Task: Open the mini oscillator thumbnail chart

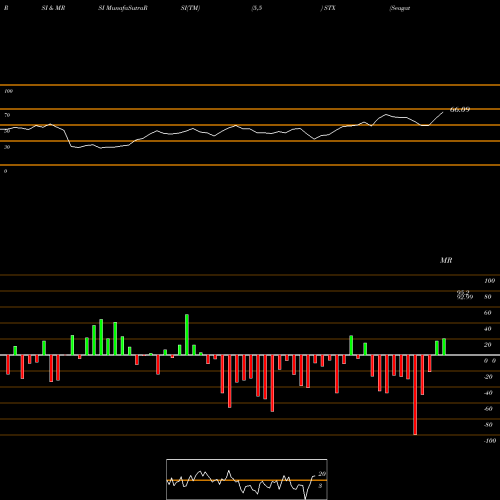Action: 247,479
